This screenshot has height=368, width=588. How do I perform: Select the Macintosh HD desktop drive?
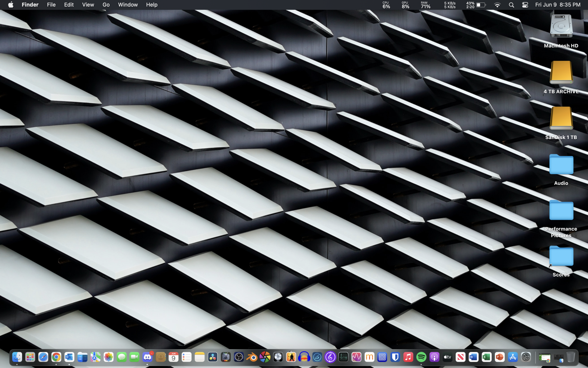coord(561,26)
